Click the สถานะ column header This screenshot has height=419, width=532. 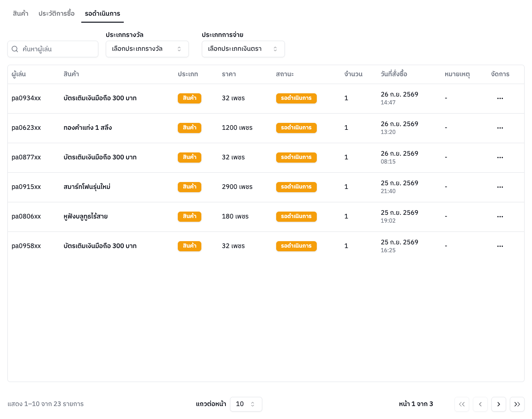click(284, 74)
